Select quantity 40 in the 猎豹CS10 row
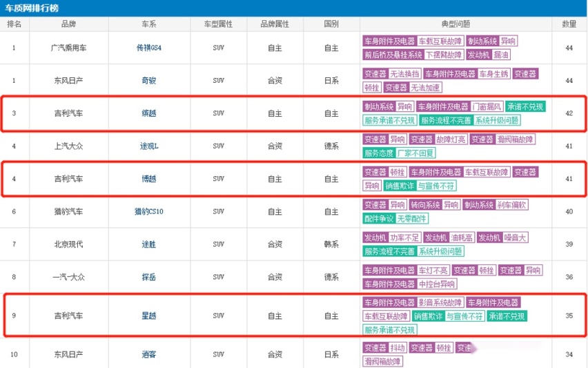Viewport: 588px width, 368px height. (569, 211)
